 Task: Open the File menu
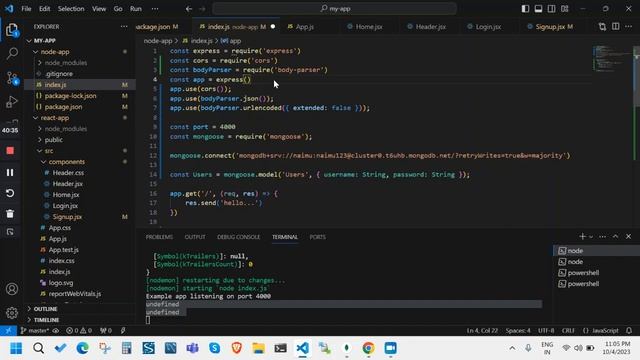[x=26, y=9]
